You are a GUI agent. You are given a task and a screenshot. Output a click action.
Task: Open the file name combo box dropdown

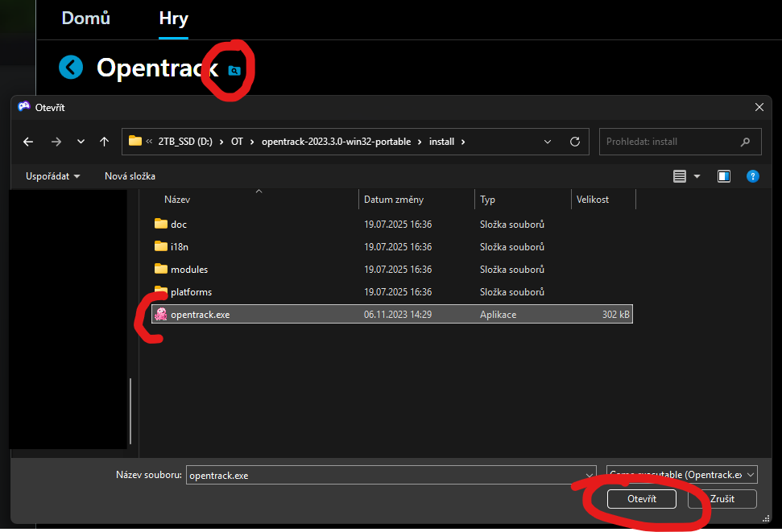(589, 475)
